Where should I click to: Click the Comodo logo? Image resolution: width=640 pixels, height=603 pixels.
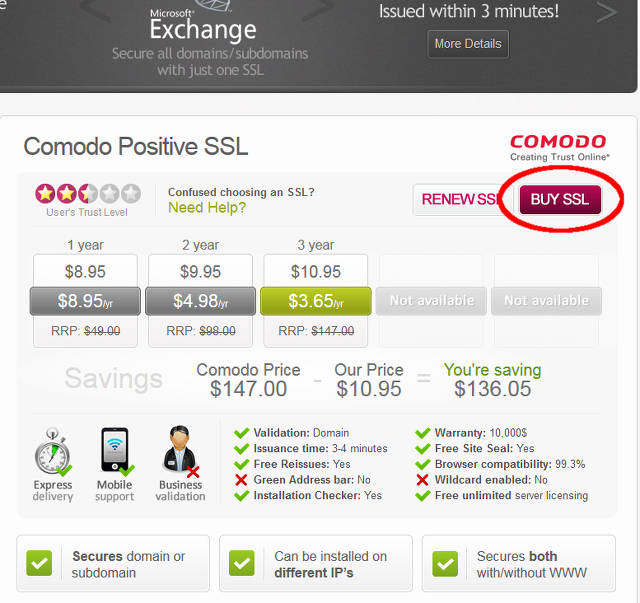pyautogui.click(x=559, y=148)
